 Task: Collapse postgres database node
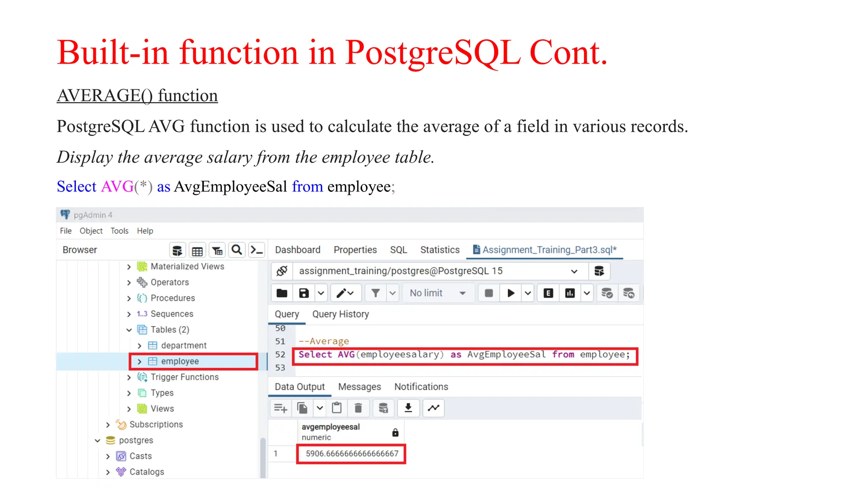click(x=97, y=441)
